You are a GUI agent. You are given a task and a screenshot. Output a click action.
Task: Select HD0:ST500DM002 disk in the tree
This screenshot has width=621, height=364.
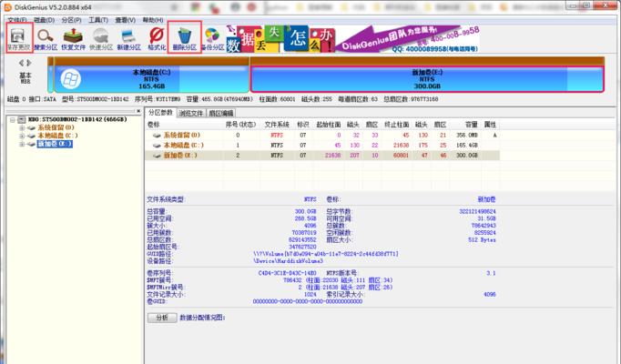tap(77, 119)
